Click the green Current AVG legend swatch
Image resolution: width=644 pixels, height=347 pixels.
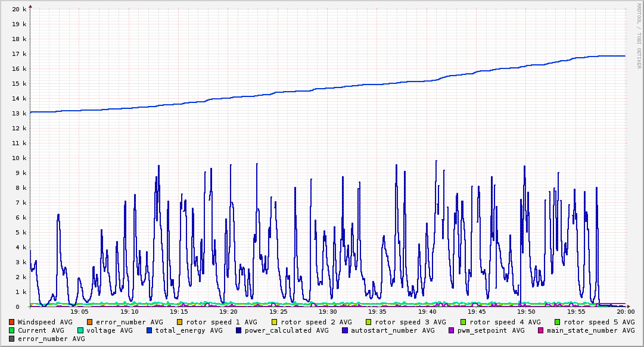pyautogui.click(x=12, y=330)
